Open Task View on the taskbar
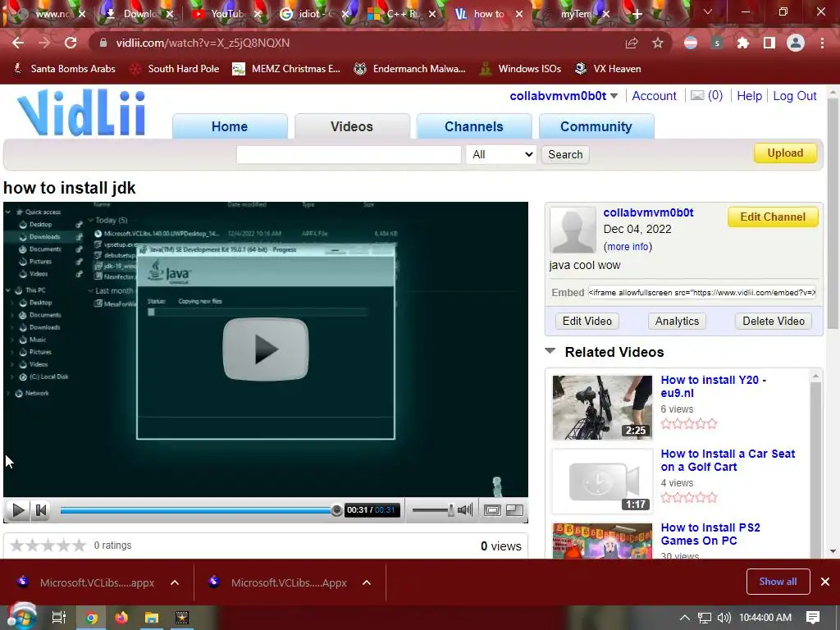This screenshot has height=630, width=840. (x=58, y=618)
